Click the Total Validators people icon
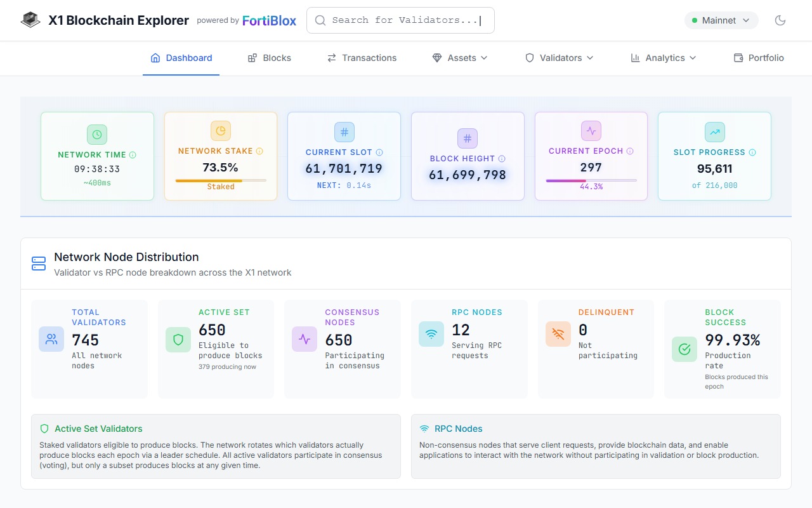Image resolution: width=812 pixels, height=508 pixels. [x=51, y=339]
